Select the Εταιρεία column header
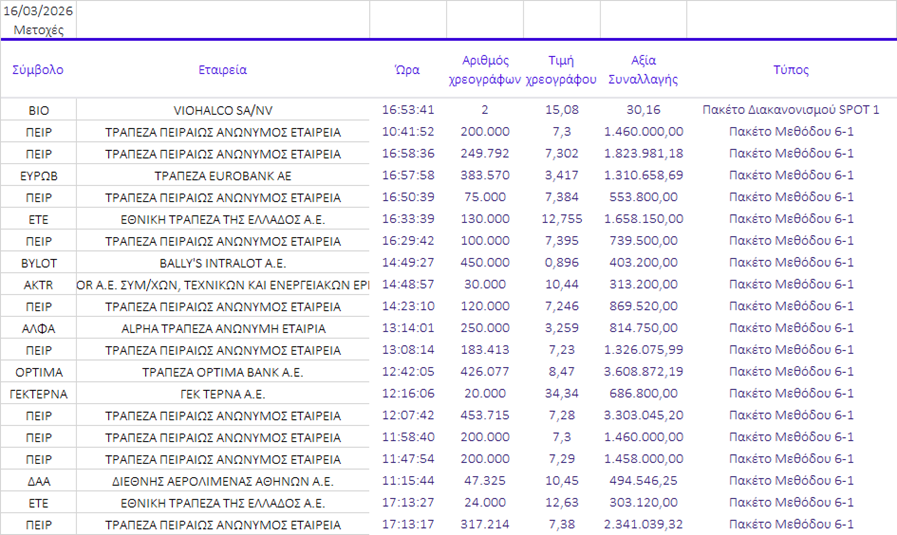897x535 pixels. coord(223,70)
